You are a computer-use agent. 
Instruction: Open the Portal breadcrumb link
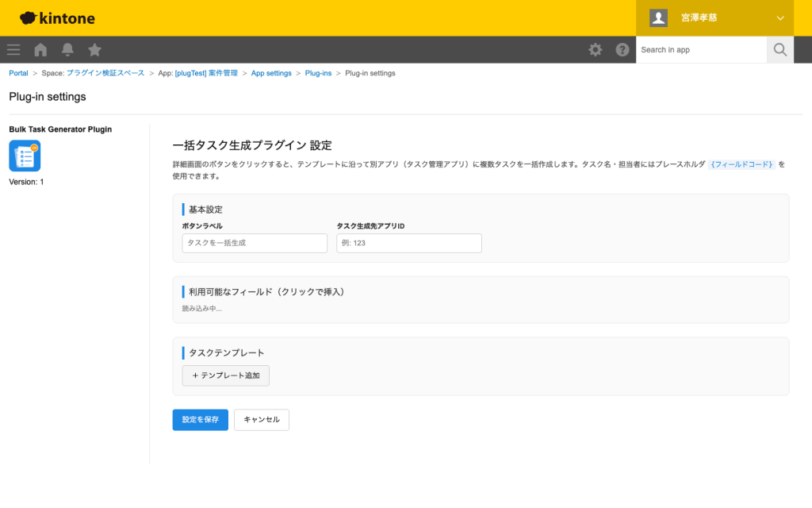(x=18, y=72)
